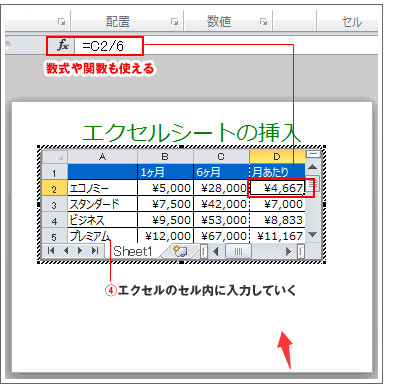Screen dimensions: 394x388
Task: Open the leftmost ribbon group dialog launcher
Action: (61, 22)
